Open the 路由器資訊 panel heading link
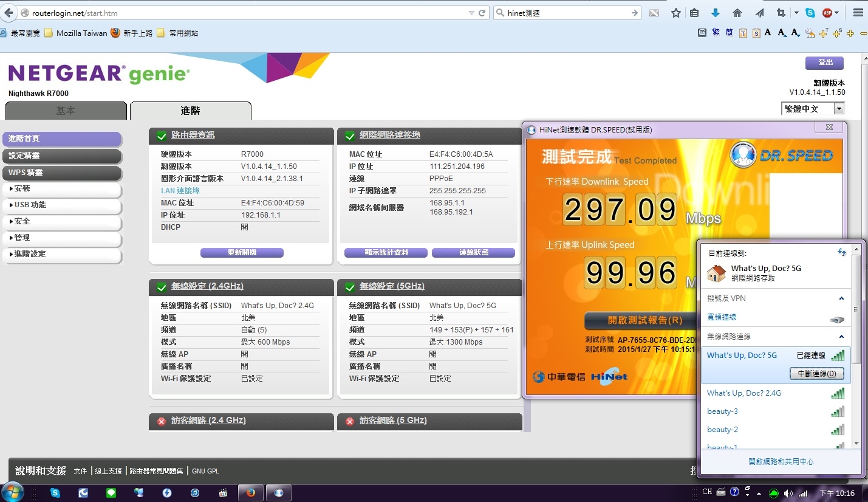 click(x=193, y=135)
